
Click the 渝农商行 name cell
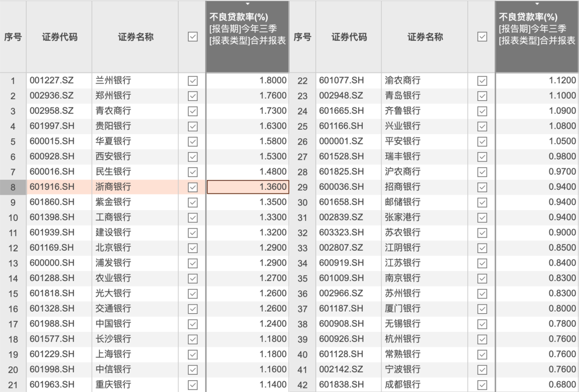pyautogui.click(x=424, y=80)
